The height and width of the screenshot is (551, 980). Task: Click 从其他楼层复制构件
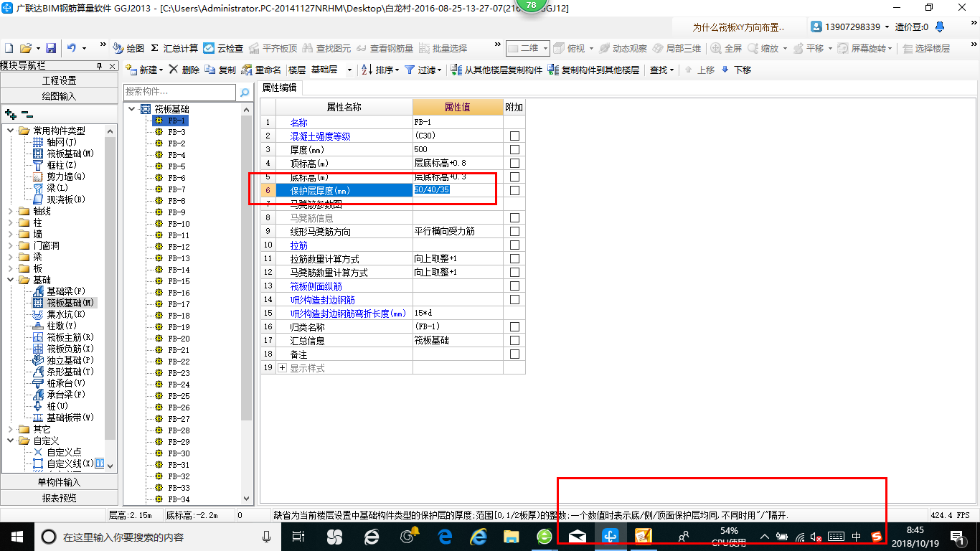(x=496, y=70)
